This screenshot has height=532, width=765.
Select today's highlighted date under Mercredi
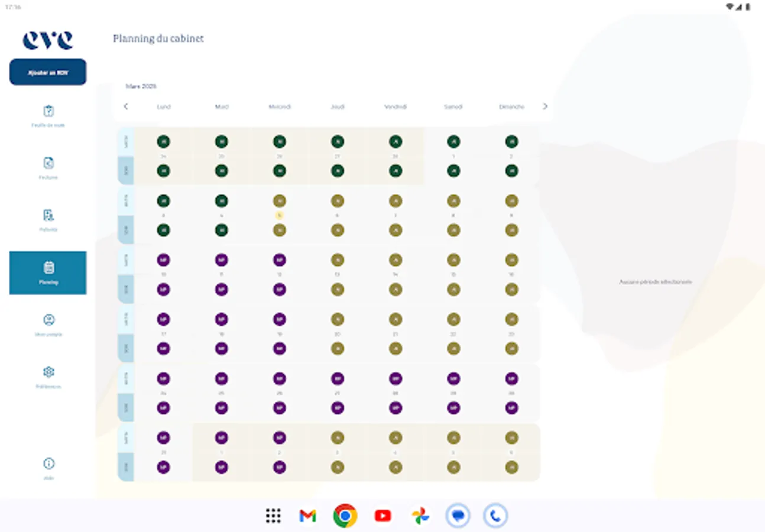point(280,215)
